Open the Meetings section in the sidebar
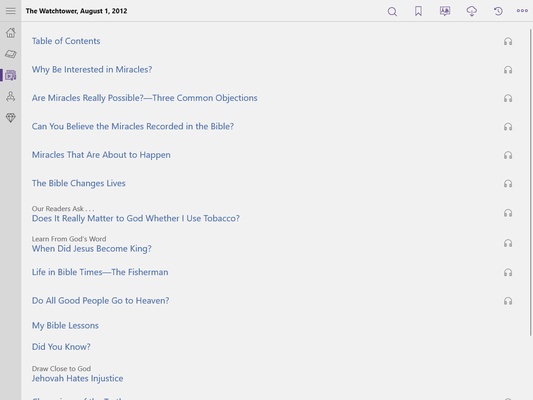533x400 pixels. click(11, 97)
